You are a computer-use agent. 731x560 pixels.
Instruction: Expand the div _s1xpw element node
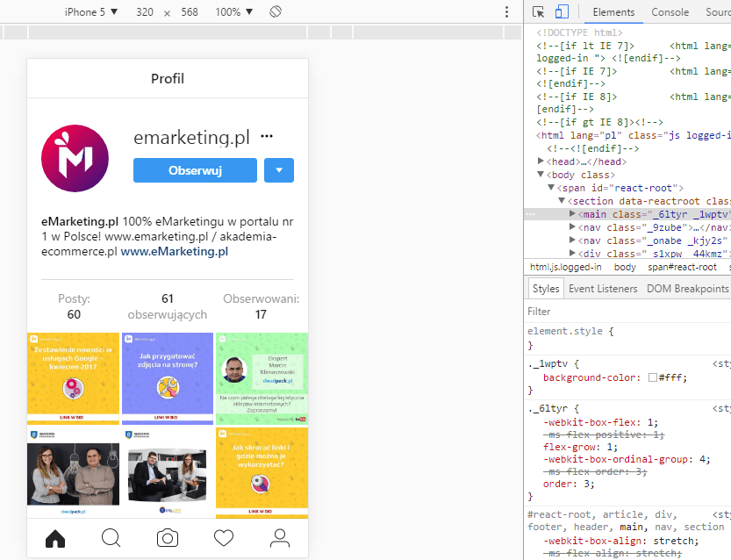point(572,253)
